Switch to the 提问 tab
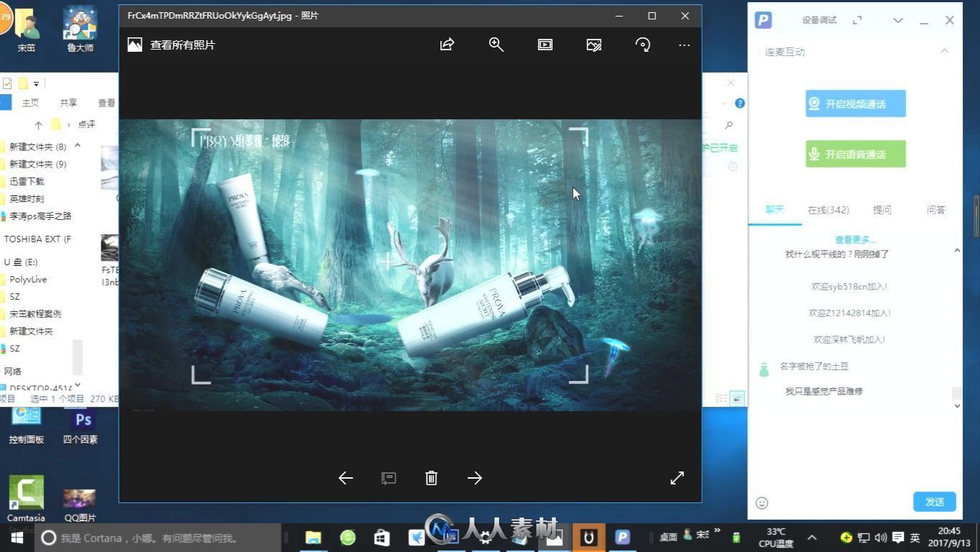 coord(882,210)
